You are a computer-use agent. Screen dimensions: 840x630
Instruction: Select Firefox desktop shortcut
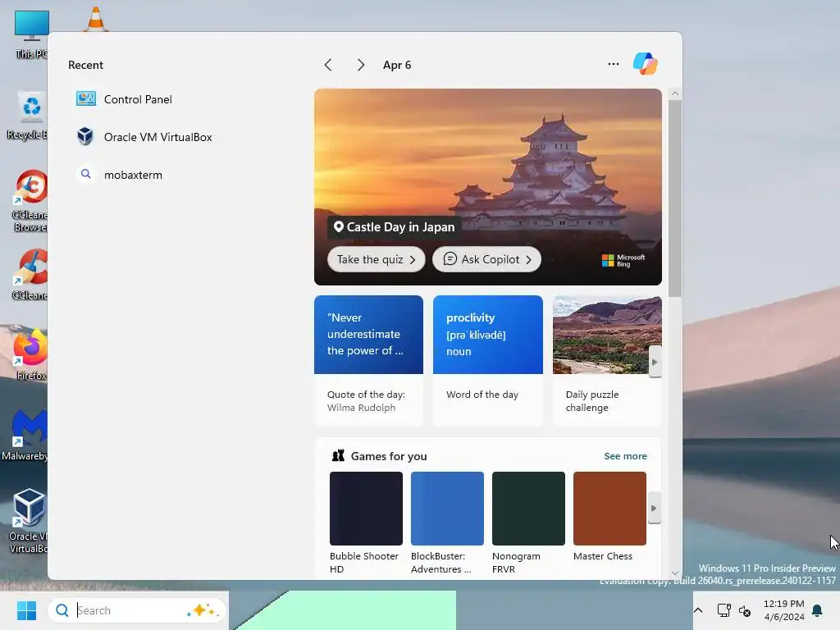click(x=30, y=354)
